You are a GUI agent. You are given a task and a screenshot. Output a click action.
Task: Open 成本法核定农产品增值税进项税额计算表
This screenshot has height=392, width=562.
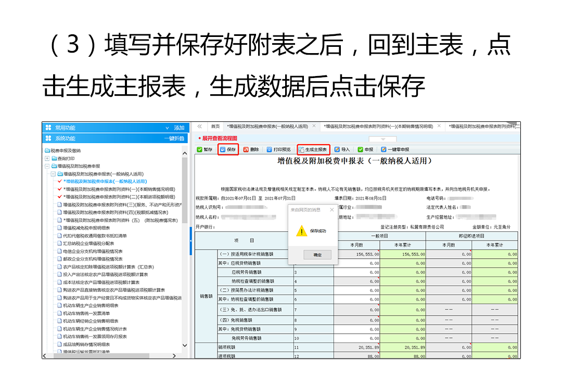coord(101,283)
